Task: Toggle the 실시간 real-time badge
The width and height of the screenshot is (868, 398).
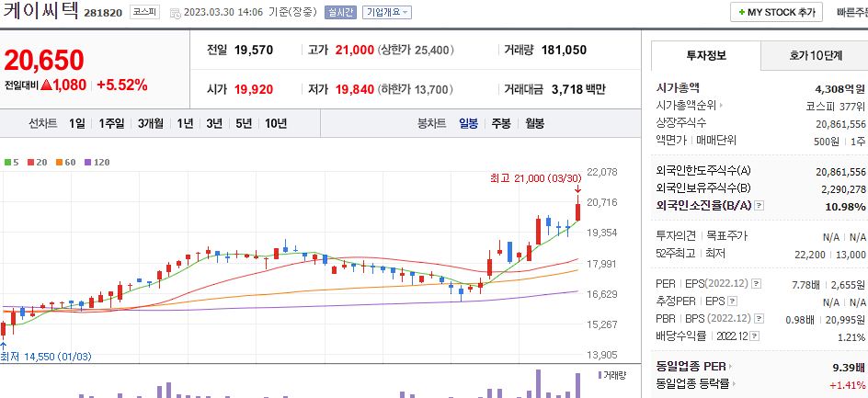Action: pos(340,12)
